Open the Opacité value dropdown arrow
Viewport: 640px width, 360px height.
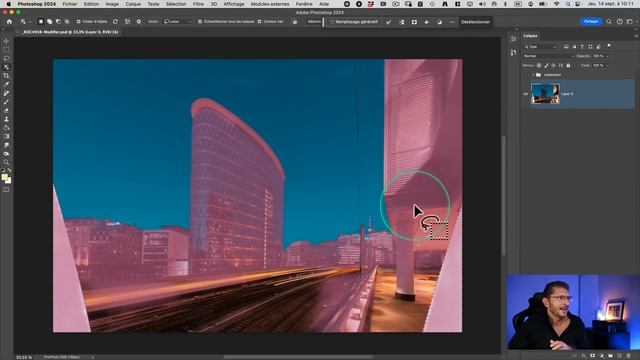pyautogui.click(x=607, y=56)
